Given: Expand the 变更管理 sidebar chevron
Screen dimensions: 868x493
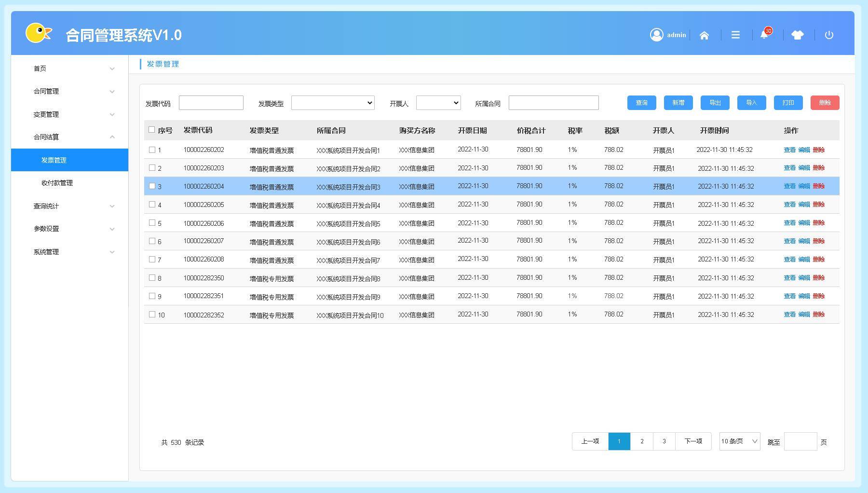Looking at the screenshot, I should [x=112, y=115].
